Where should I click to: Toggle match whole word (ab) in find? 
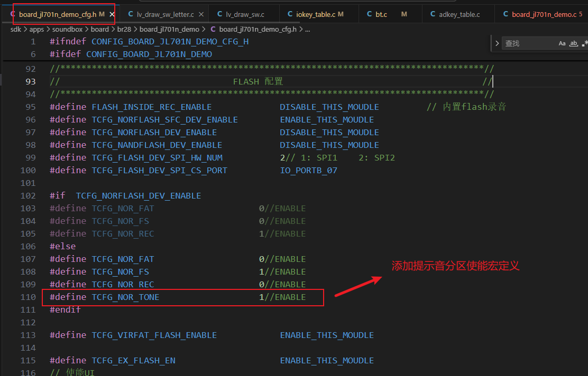pos(574,43)
